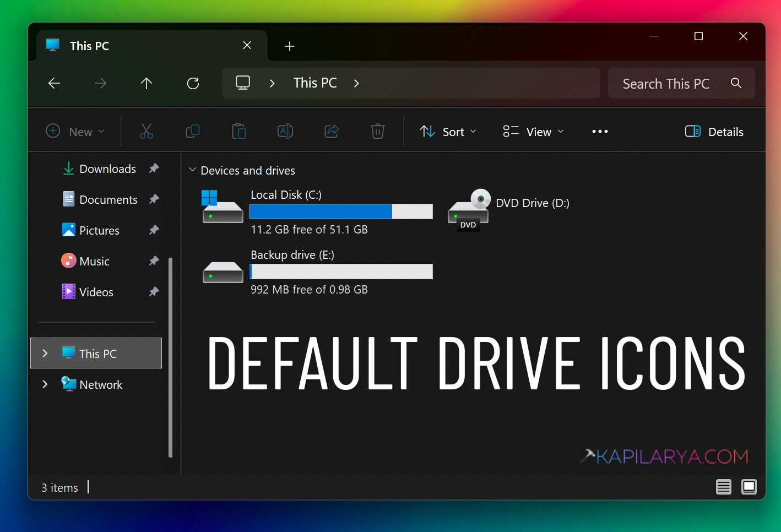Click the pin icon beside Documents
781x532 pixels.
coord(154,199)
